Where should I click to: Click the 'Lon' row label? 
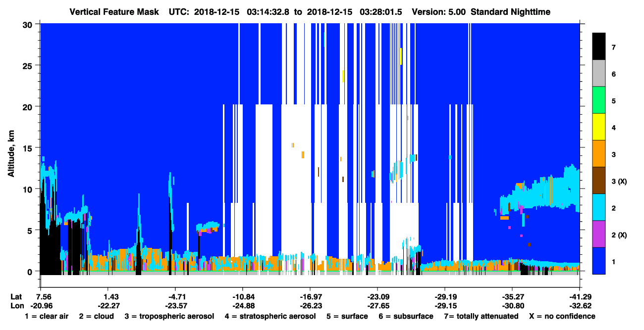click(x=17, y=306)
